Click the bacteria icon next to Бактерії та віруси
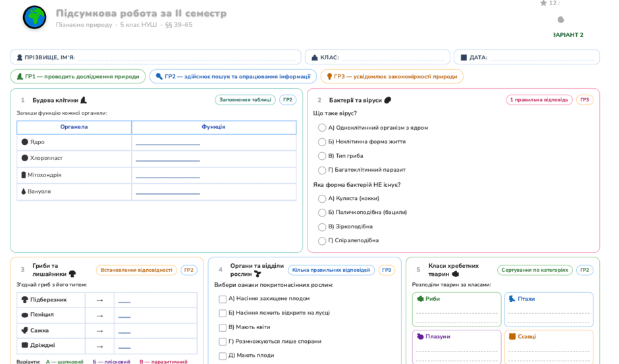 pyautogui.click(x=388, y=100)
